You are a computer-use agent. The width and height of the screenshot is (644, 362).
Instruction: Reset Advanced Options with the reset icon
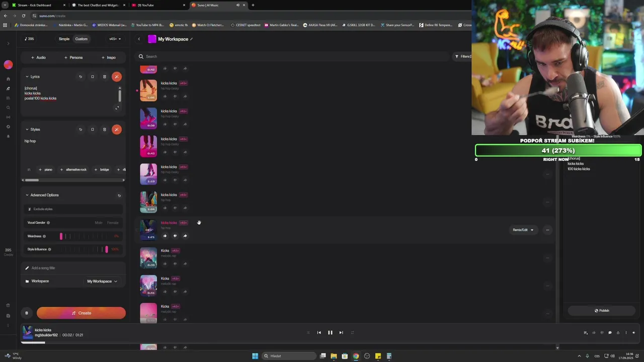coord(119,196)
